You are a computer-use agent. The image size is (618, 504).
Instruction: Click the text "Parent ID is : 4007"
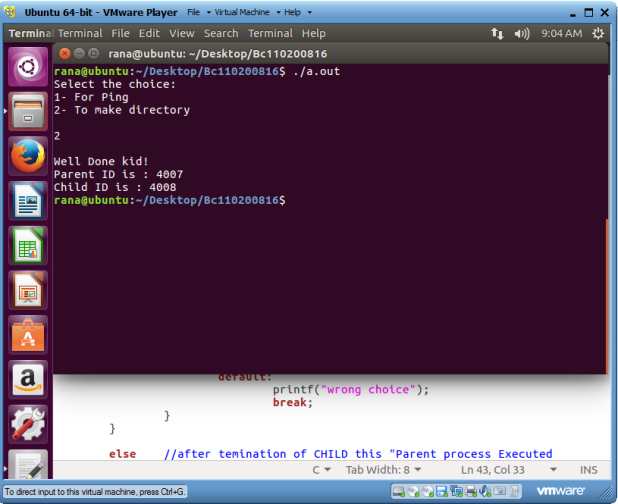click(118, 174)
